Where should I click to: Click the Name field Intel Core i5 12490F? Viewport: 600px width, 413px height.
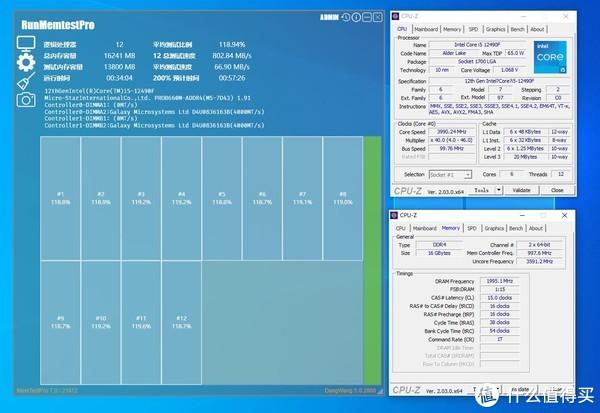[477, 45]
